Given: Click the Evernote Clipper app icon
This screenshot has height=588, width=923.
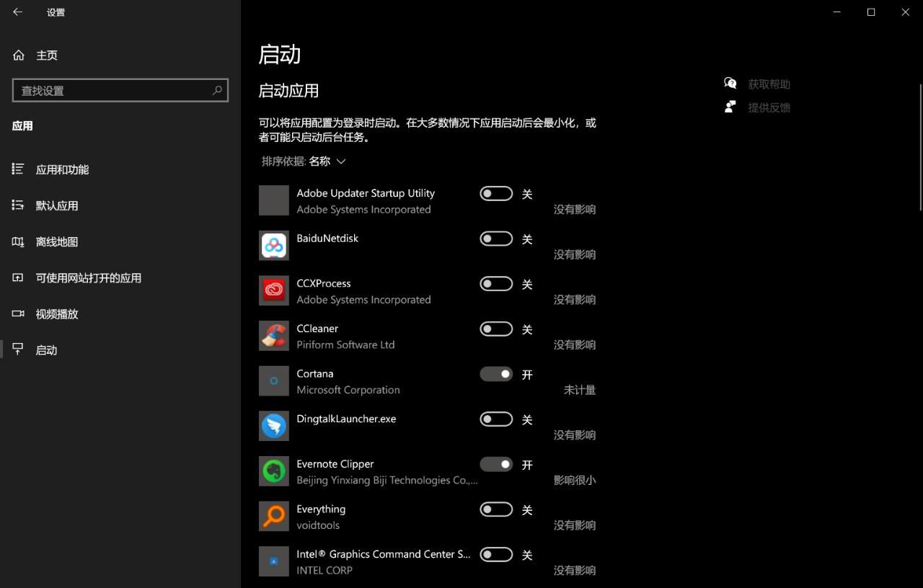Looking at the screenshot, I should pyautogui.click(x=273, y=471).
